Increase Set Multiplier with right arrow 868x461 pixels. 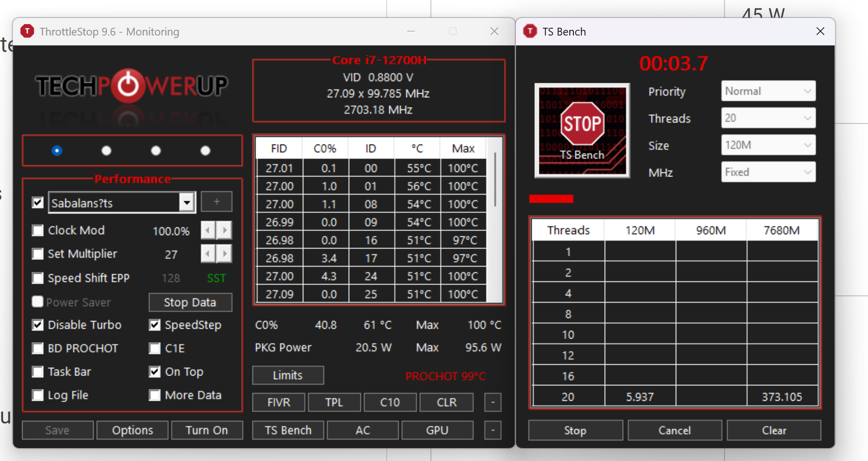coord(224,254)
